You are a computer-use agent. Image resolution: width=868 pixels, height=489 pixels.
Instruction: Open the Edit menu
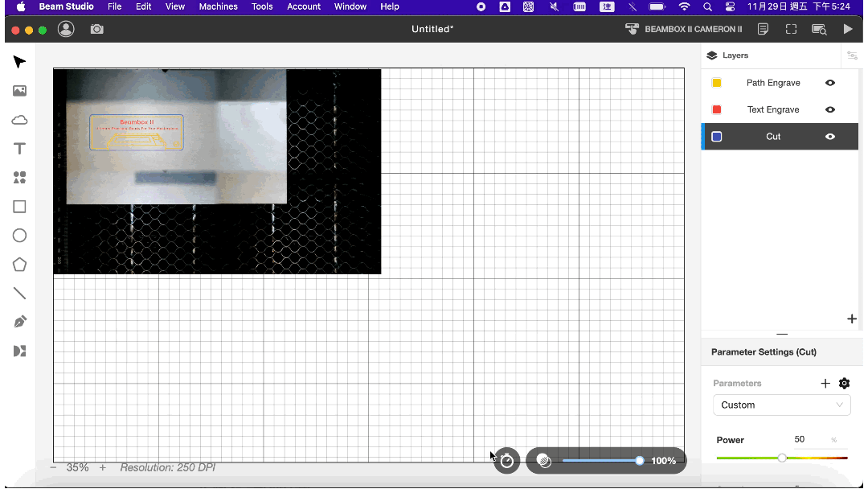tap(143, 6)
